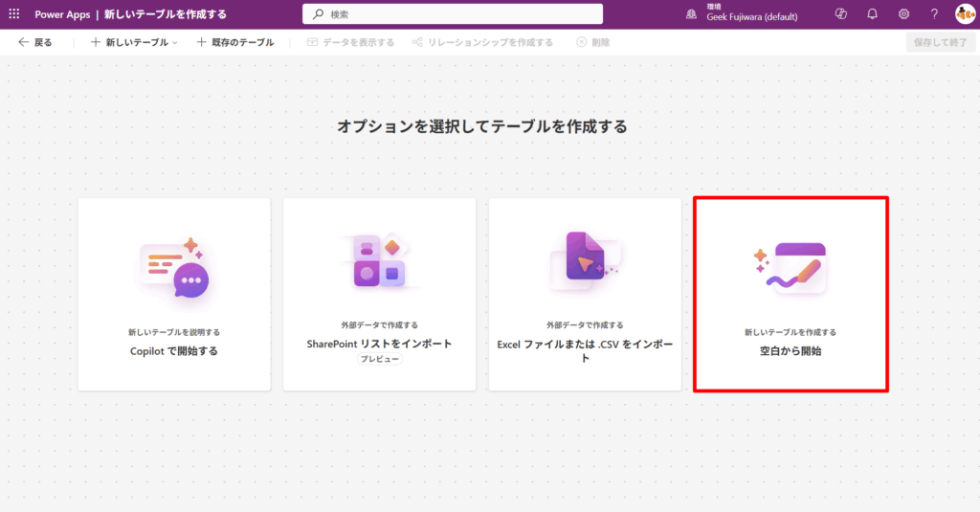980x512 pixels.
Task: Click the データを表示する table icon
Action: [313, 42]
